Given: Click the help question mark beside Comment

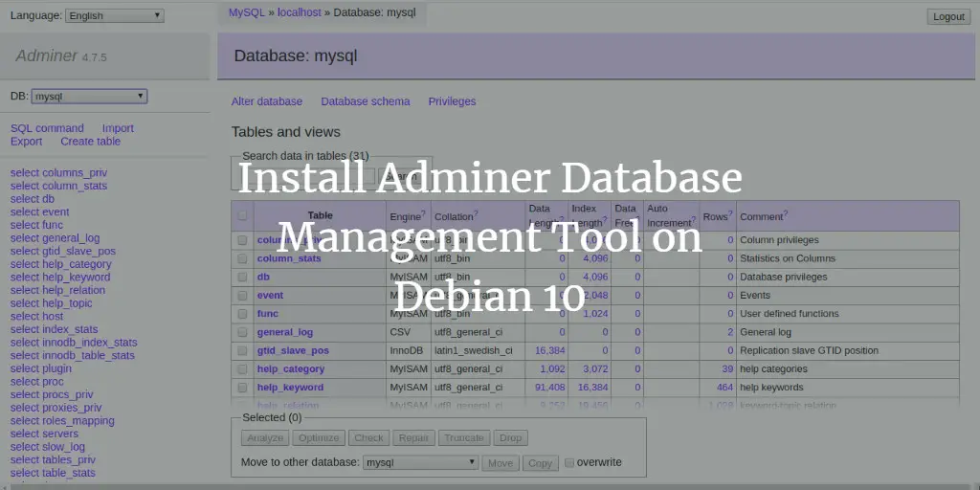Looking at the screenshot, I should point(786,213).
